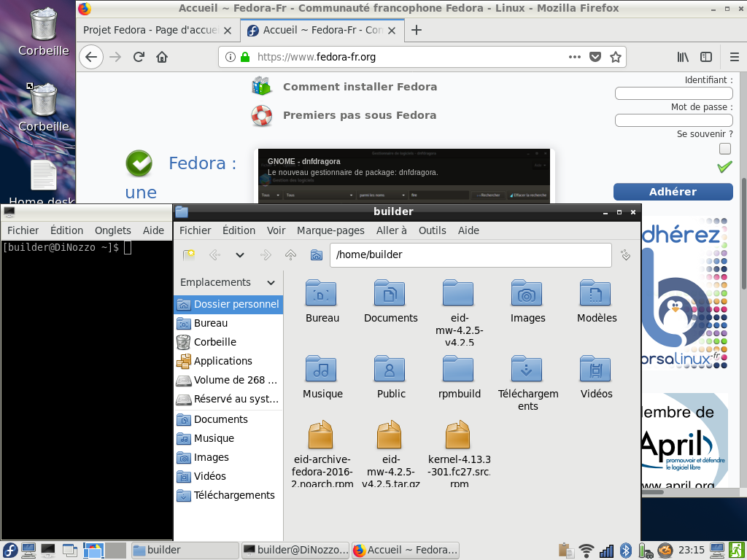747x560 pixels.
Task: Toggle the Se souvenir checkbox
Action: [725, 149]
